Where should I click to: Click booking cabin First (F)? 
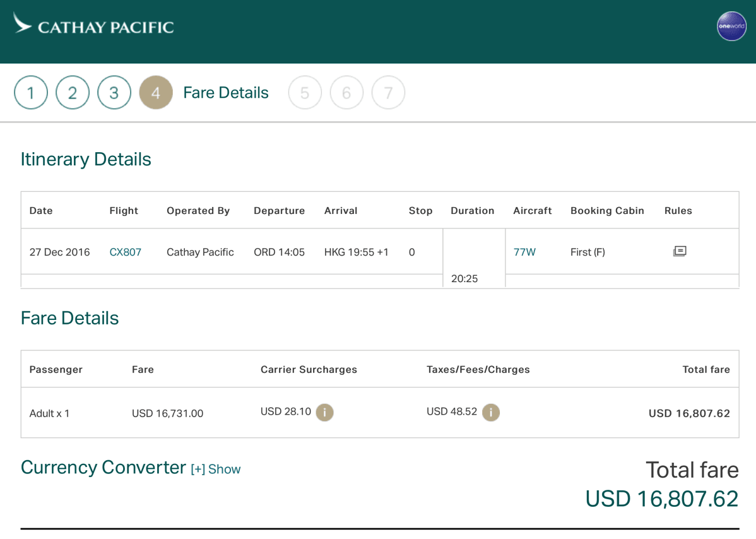click(x=588, y=252)
